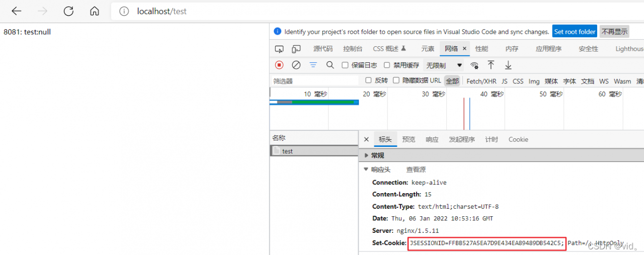Click the Server: nginx/1.5.11 header line
This screenshot has width=644, height=255.
406,230
